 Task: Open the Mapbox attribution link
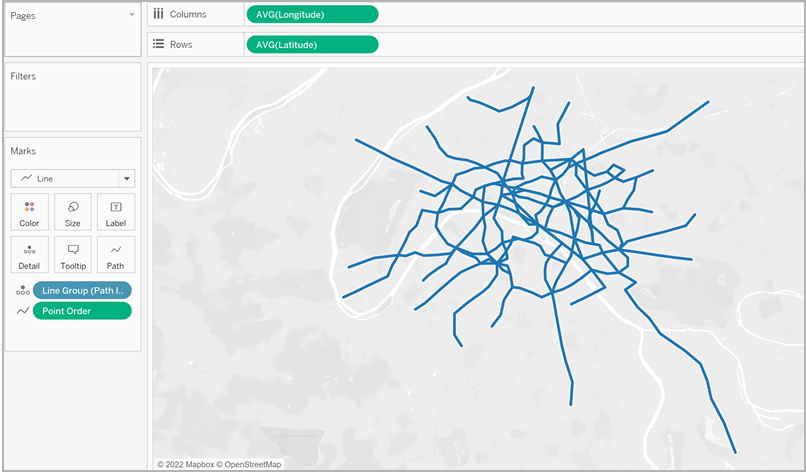pos(186,464)
